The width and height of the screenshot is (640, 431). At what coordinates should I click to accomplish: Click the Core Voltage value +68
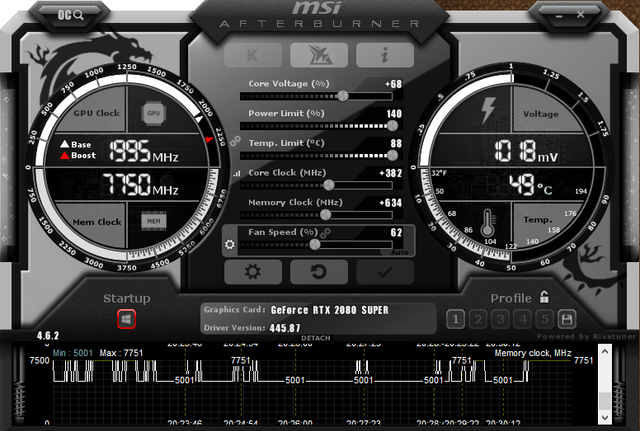[x=393, y=84]
